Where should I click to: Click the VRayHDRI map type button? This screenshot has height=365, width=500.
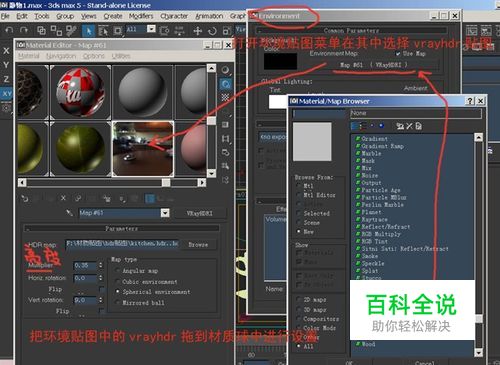pos(199,213)
